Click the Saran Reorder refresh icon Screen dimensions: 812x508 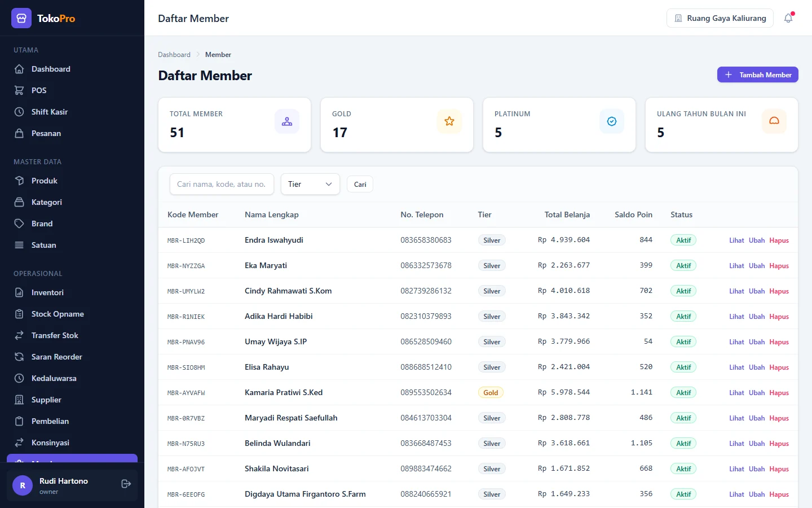pyautogui.click(x=19, y=357)
